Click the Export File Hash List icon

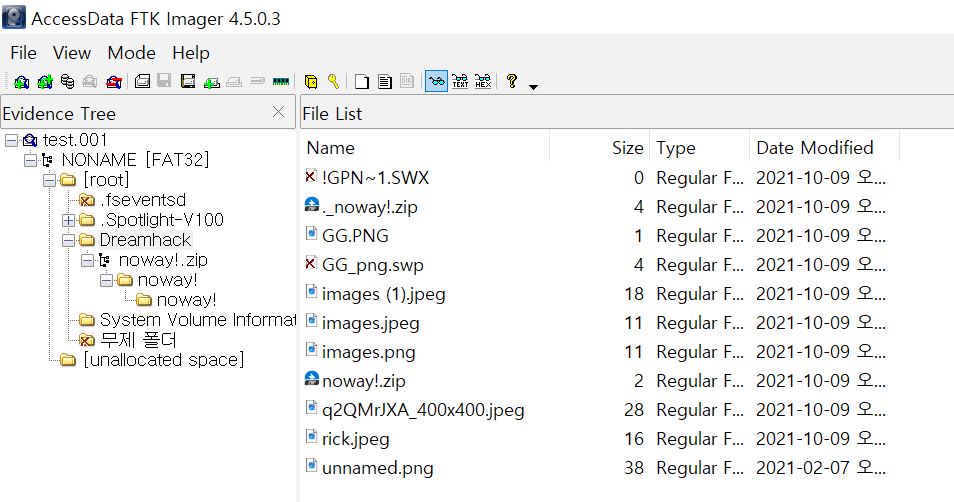(x=385, y=82)
